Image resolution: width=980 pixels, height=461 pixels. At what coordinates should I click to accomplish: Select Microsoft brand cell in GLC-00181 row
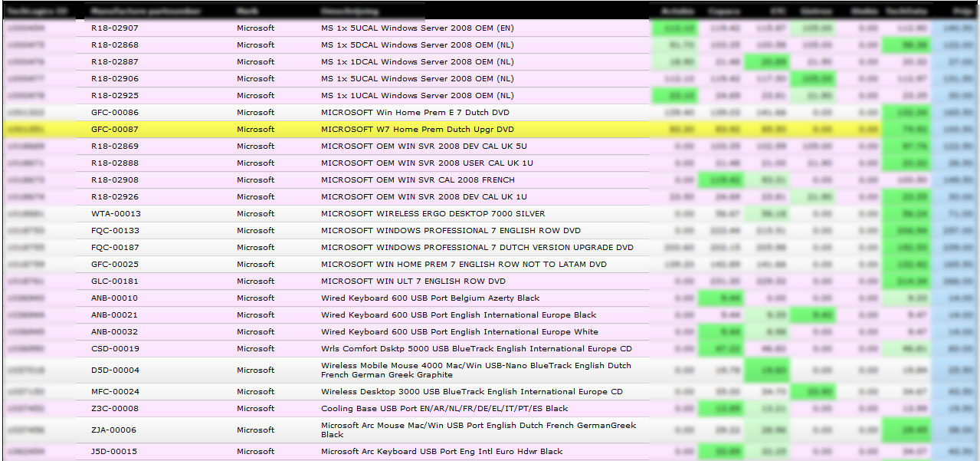[255, 282]
